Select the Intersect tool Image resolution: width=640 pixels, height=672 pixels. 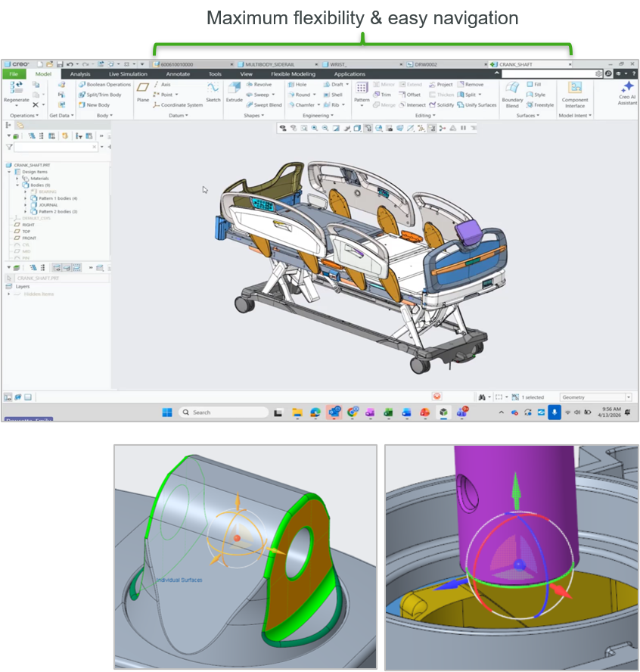pos(412,104)
